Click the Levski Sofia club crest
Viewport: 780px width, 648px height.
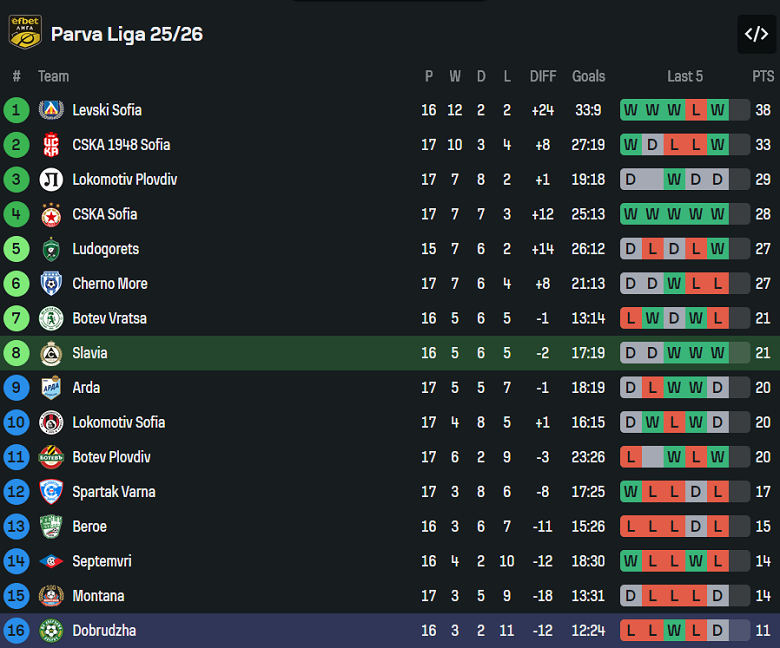pos(51,110)
